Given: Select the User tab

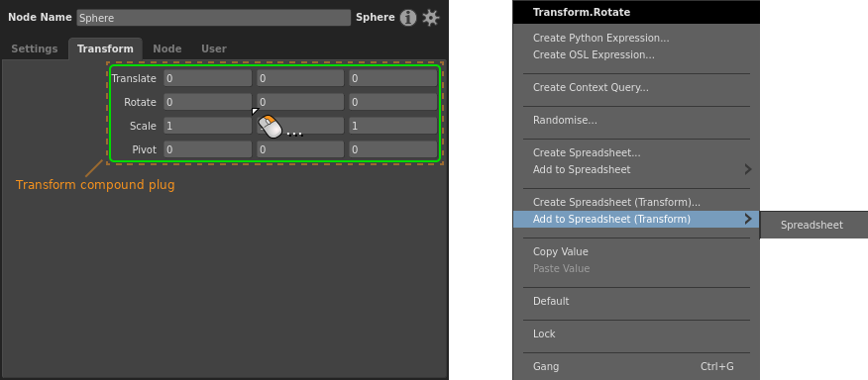Looking at the screenshot, I should pyautogui.click(x=214, y=48).
